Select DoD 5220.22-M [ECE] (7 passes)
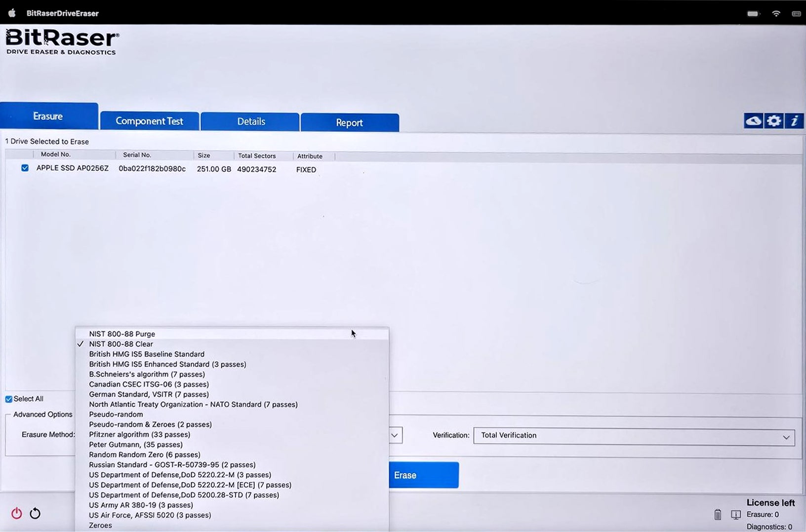 point(232,485)
